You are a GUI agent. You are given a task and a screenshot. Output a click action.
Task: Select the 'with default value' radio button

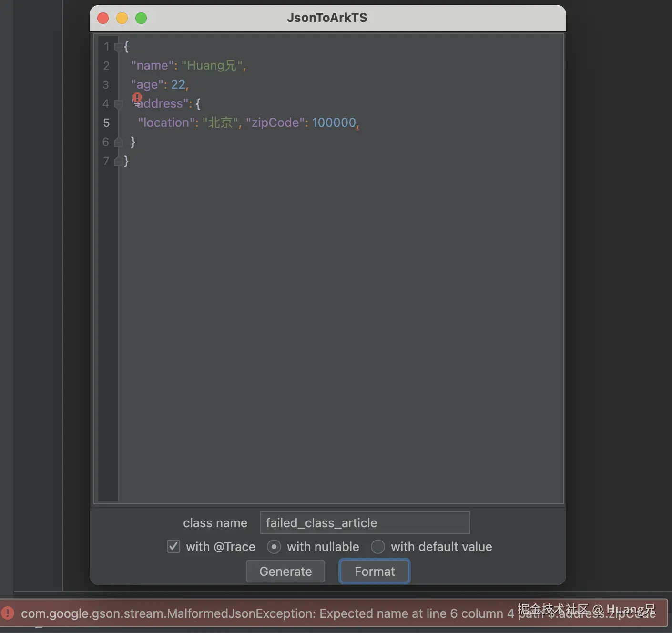(378, 546)
